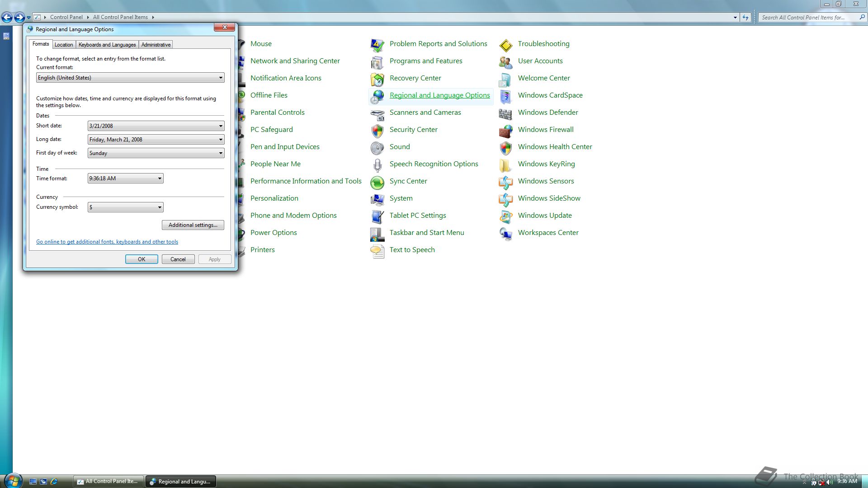Expand the All Control Panel Items breadcrumb arrow

(x=153, y=17)
